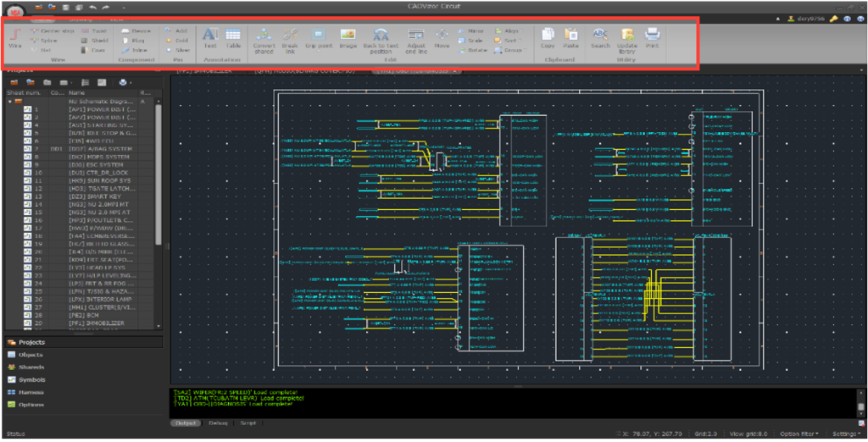
Task: Click the key icon beside the username
Action: tap(833, 19)
